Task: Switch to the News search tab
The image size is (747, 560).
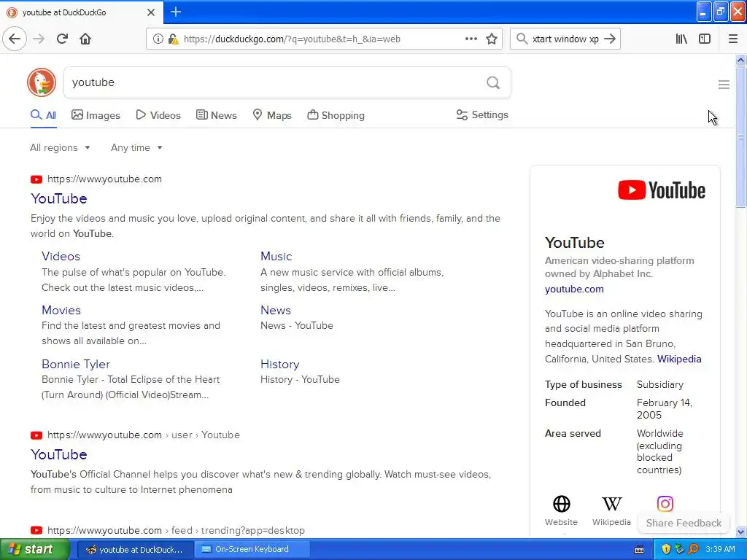Action: point(217,115)
